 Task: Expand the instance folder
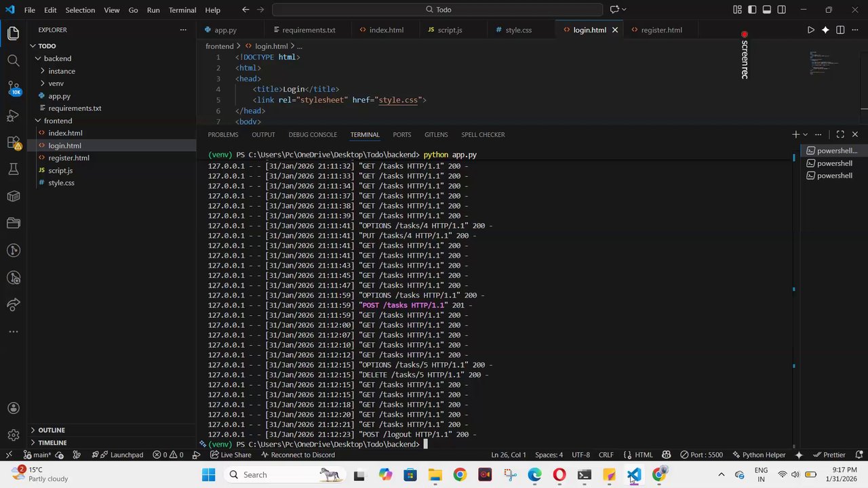pyautogui.click(x=43, y=71)
